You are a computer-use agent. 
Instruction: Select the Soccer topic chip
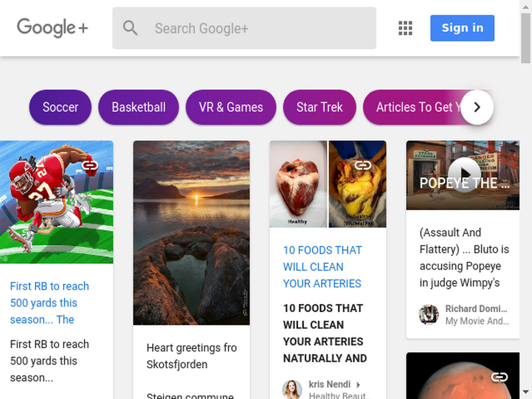coord(60,107)
